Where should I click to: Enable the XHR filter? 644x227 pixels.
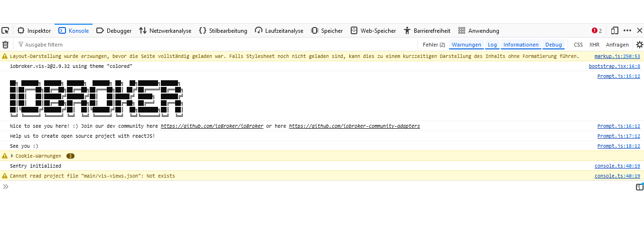pos(594,45)
